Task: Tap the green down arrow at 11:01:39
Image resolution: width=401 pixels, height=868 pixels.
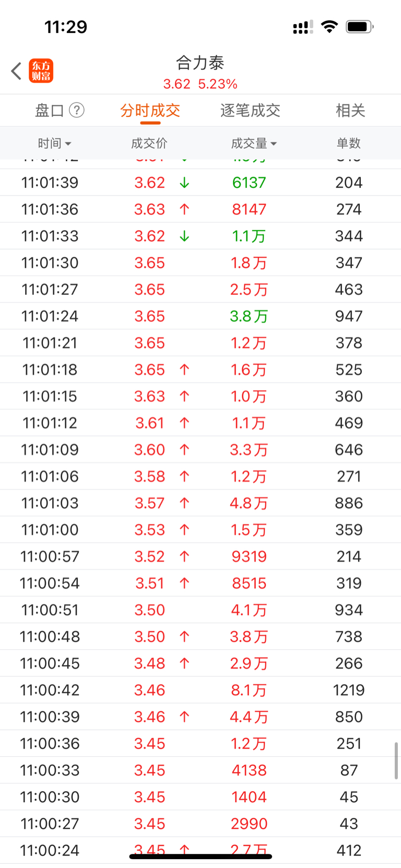Action: tap(184, 183)
